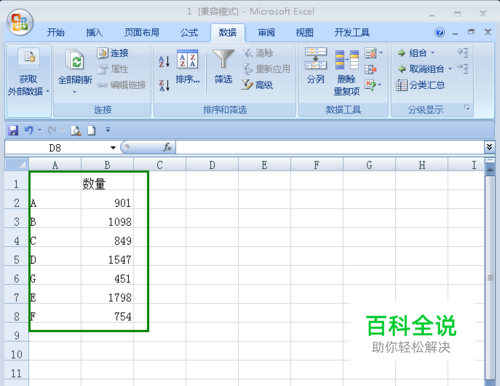Expand the formula bar chevron
The height and width of the screenshot is (386, 500).
[489, 147]
